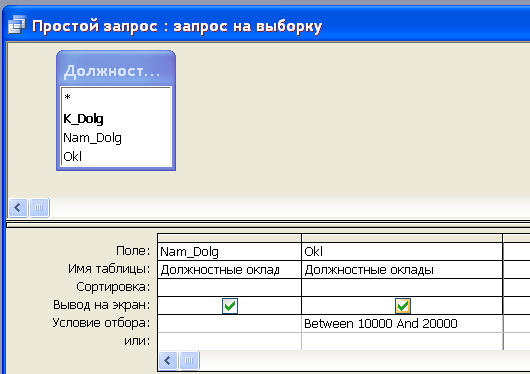This screenshot has height=374, width=530.
Task: Click left scroll arrow in upper table pane
Action: 18,207
